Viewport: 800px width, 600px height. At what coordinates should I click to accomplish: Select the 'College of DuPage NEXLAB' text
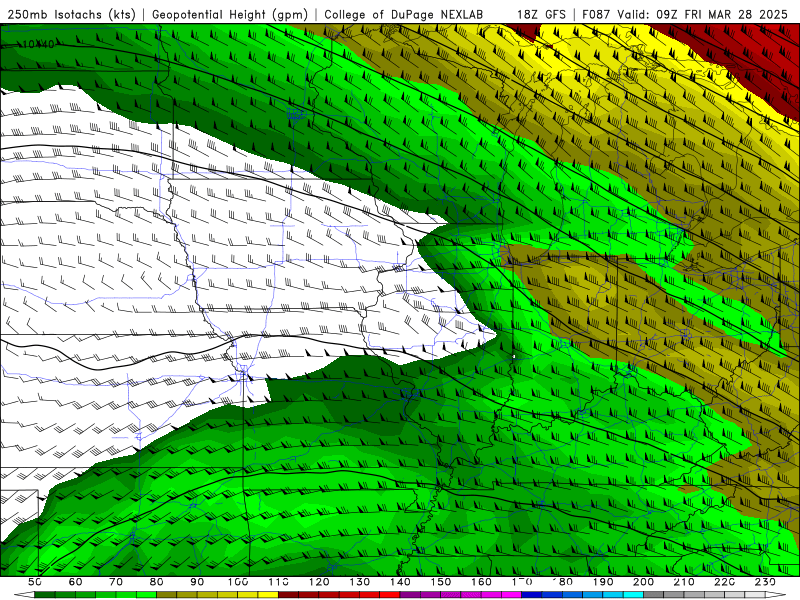tap(404, 14)
